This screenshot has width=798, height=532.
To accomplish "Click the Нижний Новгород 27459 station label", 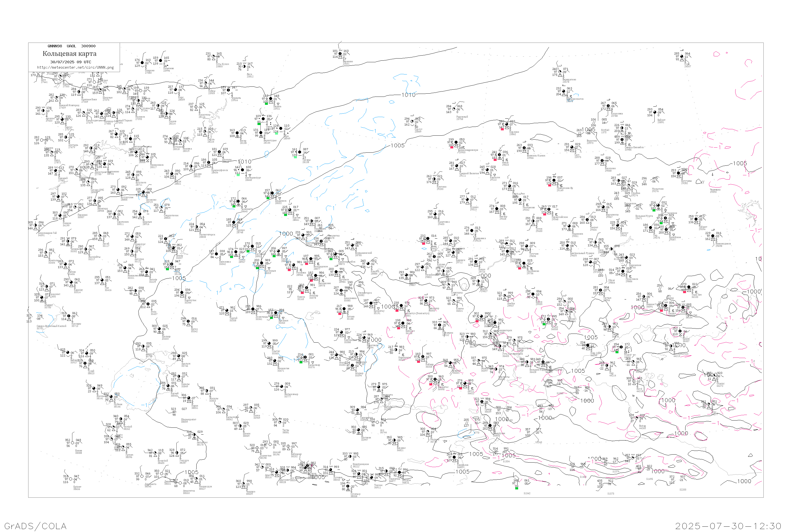I will coord(69,106).
